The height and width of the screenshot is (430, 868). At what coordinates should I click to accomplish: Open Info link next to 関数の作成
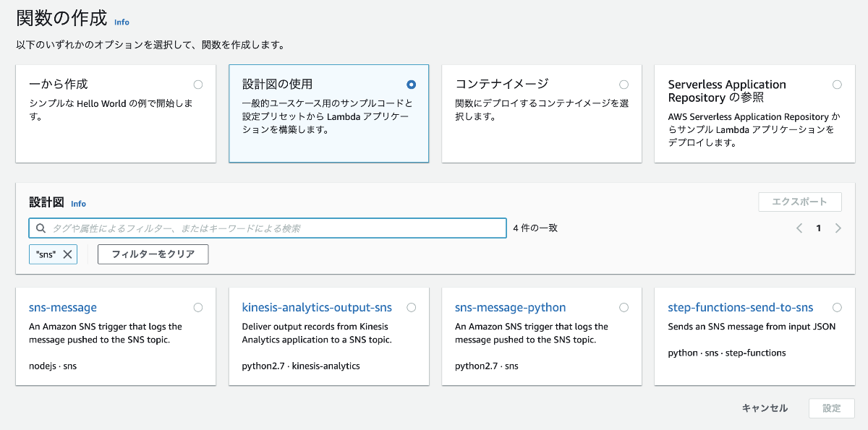tap(122, 22)
